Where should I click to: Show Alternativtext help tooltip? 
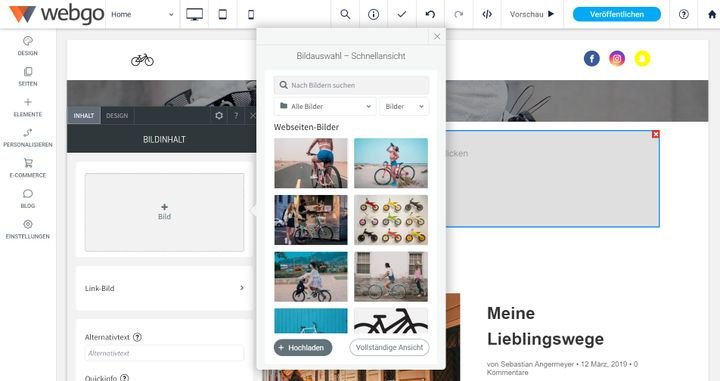pyautogui.click(x=137, y=337)
